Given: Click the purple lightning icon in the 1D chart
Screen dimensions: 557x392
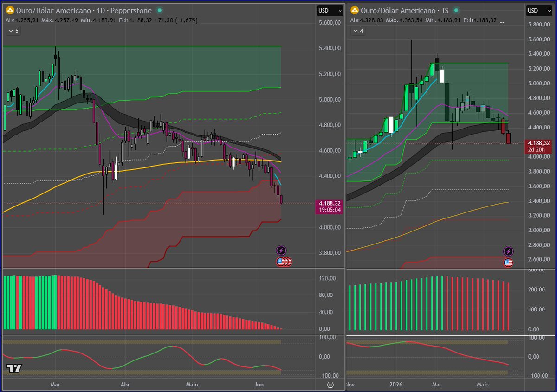Looking at the screenshot, I should 281,251.
